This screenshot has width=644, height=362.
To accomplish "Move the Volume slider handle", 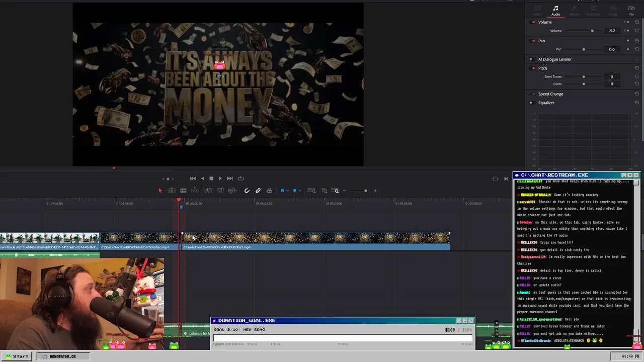I will pyautogui.click(x=592, y=31).
